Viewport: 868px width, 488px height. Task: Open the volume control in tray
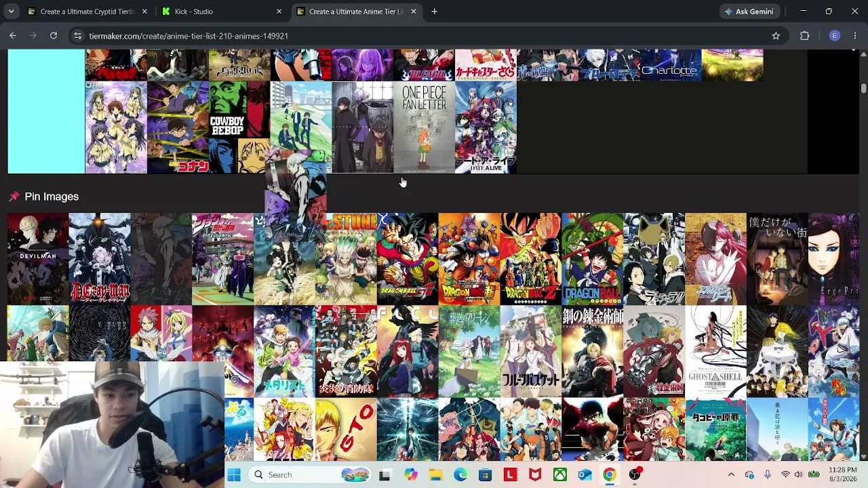798,475
